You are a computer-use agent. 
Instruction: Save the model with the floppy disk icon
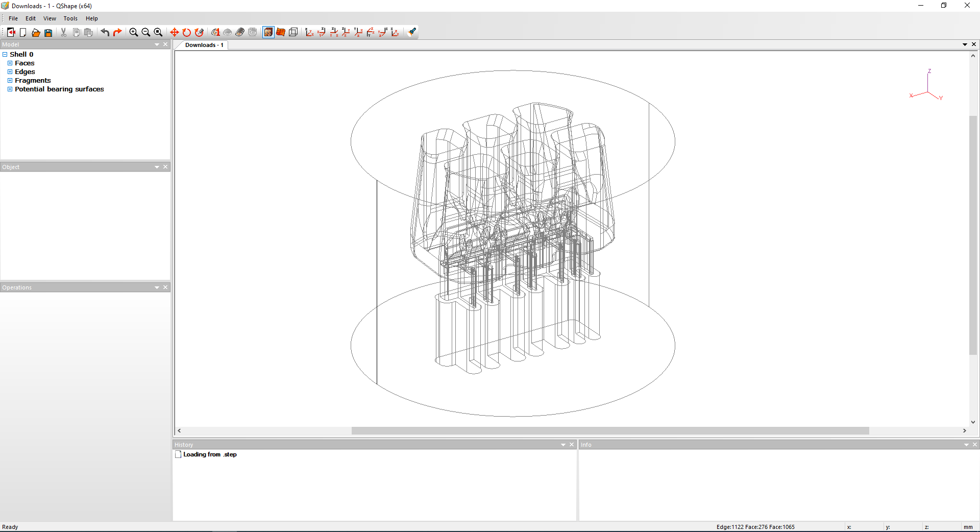(48, 32)
